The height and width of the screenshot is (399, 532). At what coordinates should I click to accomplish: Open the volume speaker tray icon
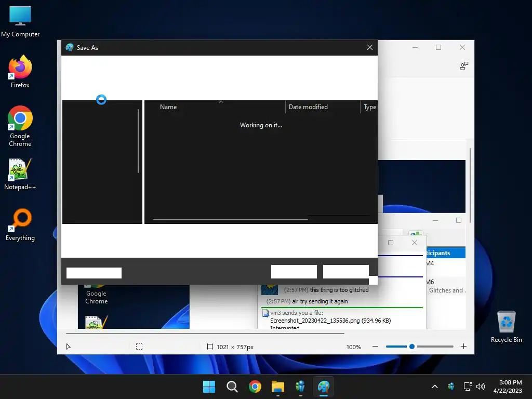click(481, 386)
